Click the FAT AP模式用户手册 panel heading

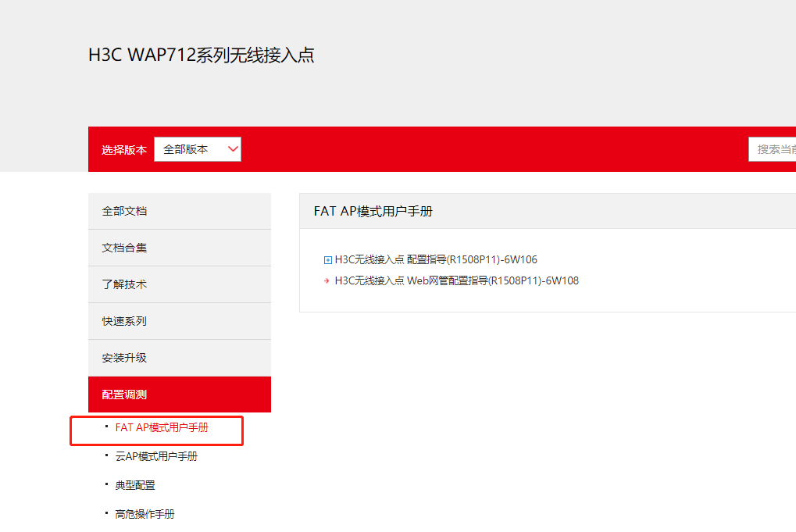[373, 211]
